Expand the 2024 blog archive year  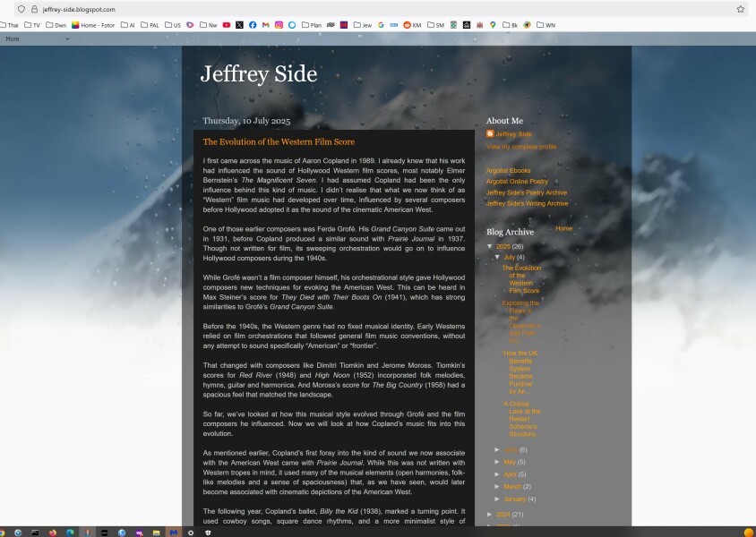coord(490,515)
